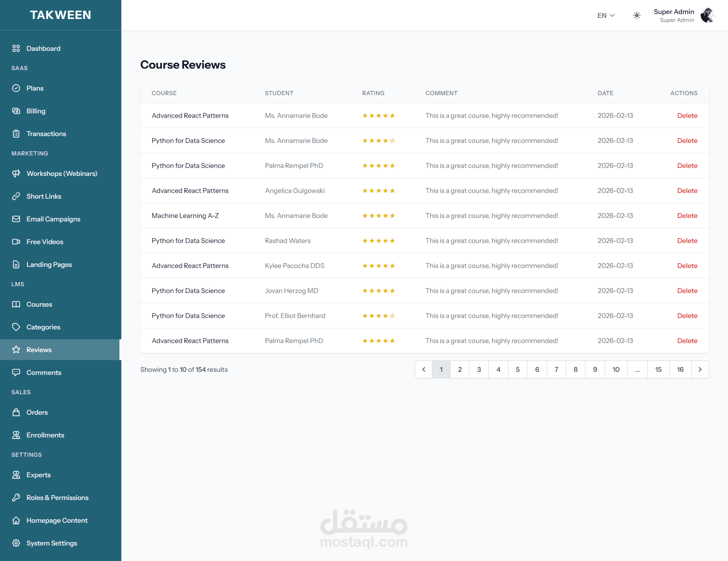
Task: Click the pagination ellipsis button
Action: 637,370
